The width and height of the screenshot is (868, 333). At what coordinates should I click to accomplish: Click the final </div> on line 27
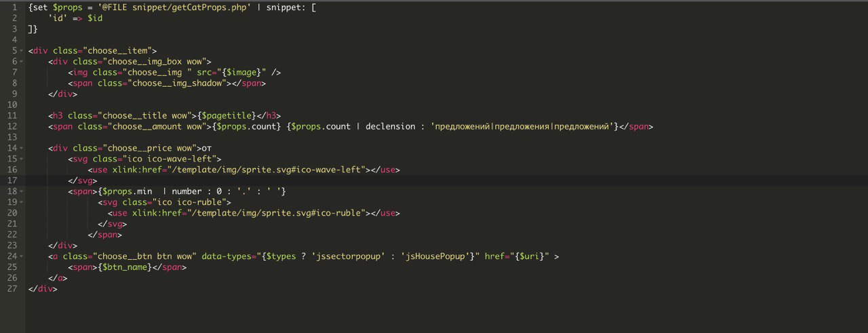coord(43,289)
